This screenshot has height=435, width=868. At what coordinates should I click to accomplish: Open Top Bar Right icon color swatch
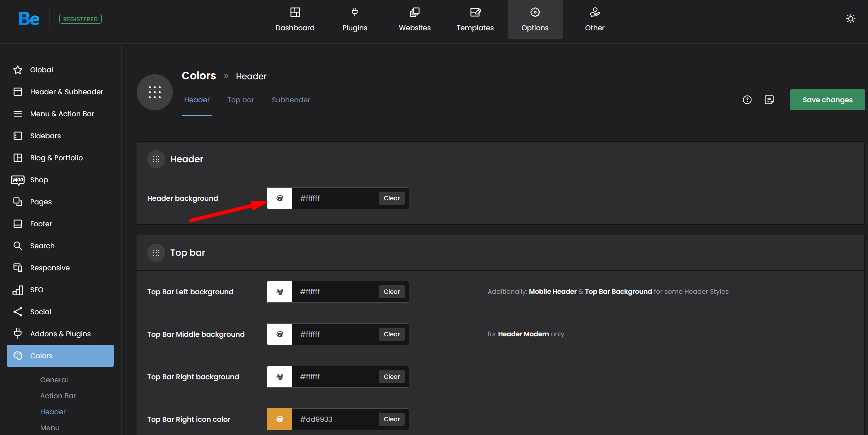(280, 419)
